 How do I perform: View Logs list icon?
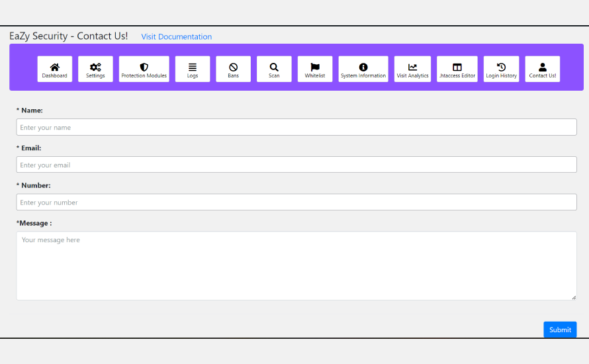coord(193,69)
